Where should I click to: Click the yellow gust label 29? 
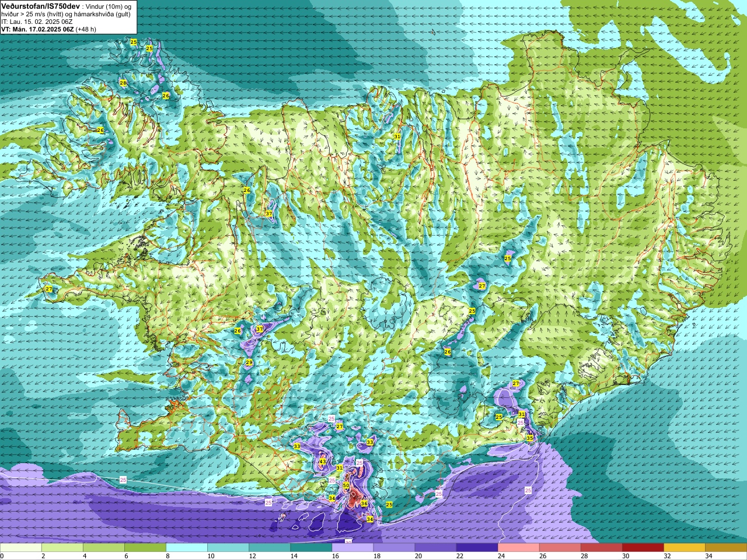(249, 363)
